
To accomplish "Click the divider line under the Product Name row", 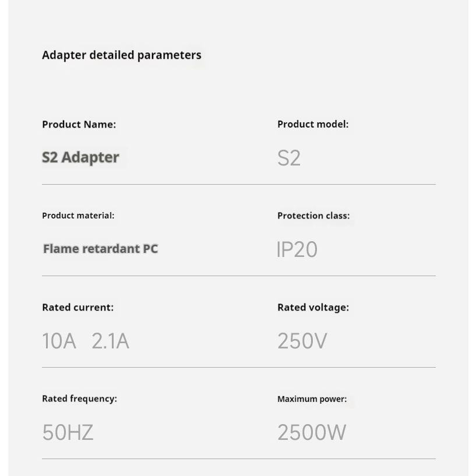I will pyautogui.click(x=238, y=184).
